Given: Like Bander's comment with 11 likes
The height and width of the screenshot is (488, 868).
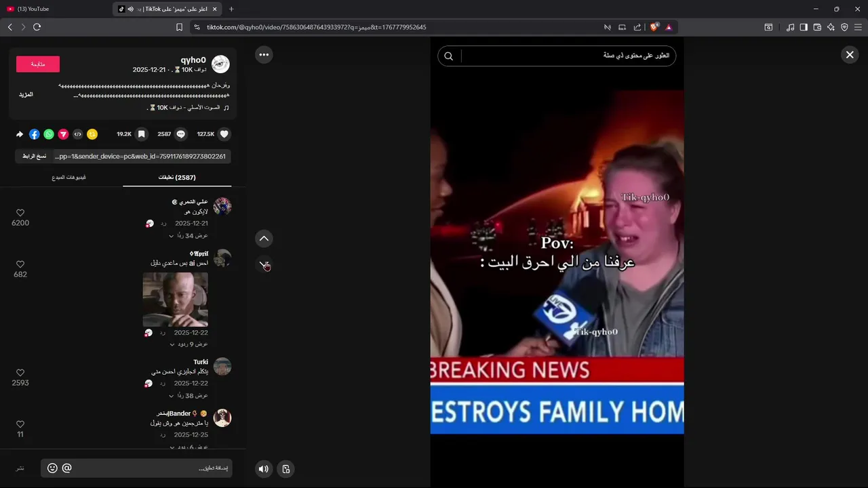Looking at the screenshot, I should click(20, 424).
